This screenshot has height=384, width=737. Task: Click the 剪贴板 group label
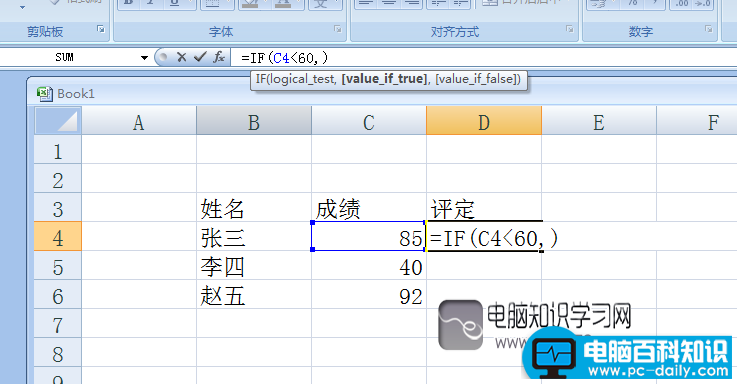pyautogui.click(x=45, y=31)
